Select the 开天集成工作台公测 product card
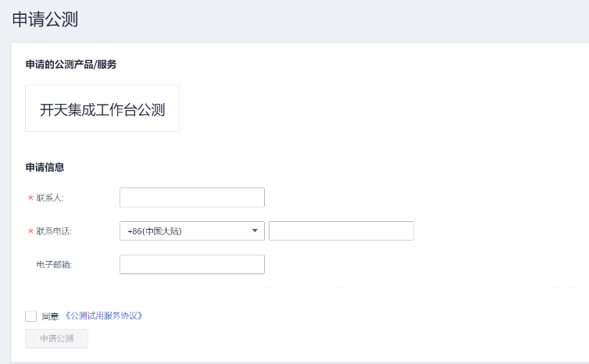This screenshot has height=364, width=589. pos(102,109)
